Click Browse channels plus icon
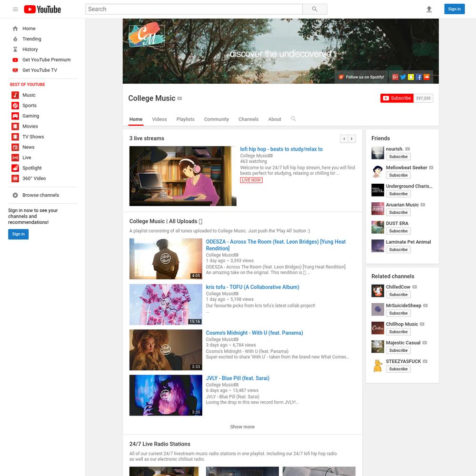This screenshot has width=476, height=476. click(15, 195)
